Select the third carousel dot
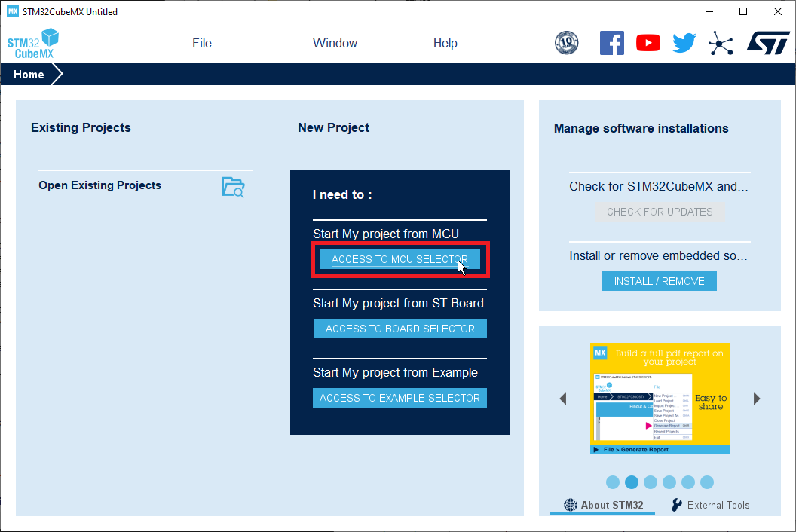Viewport: 796px width, 532px height. click(651, 482)
